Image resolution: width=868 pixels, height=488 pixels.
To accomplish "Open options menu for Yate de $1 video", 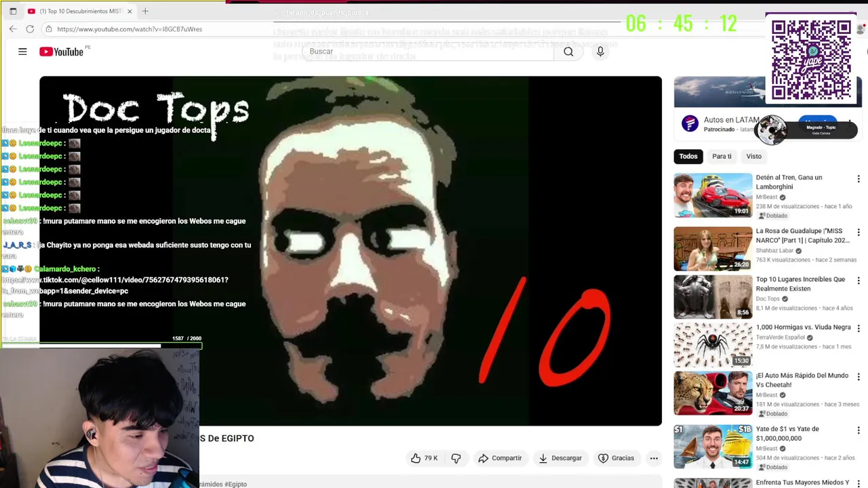I will click(x=859, y=430).
